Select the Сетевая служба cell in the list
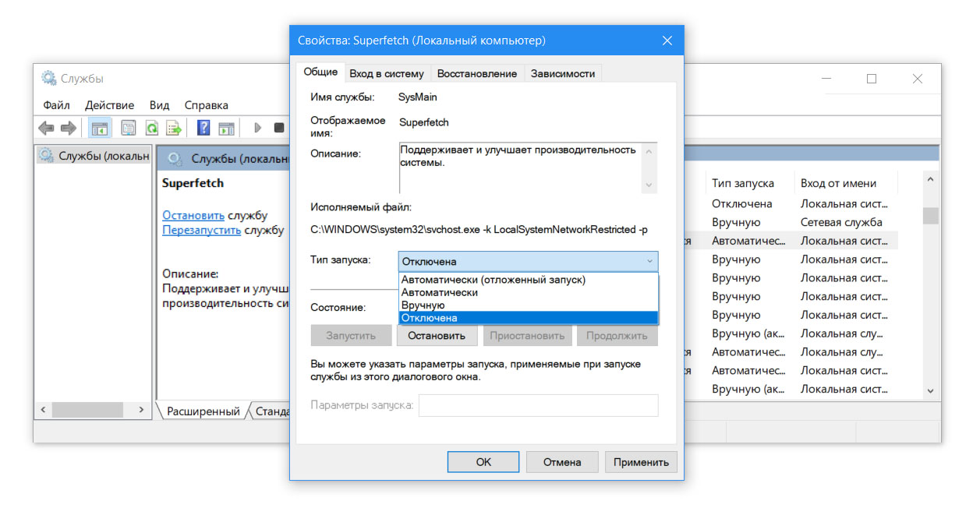 [841, 222]
